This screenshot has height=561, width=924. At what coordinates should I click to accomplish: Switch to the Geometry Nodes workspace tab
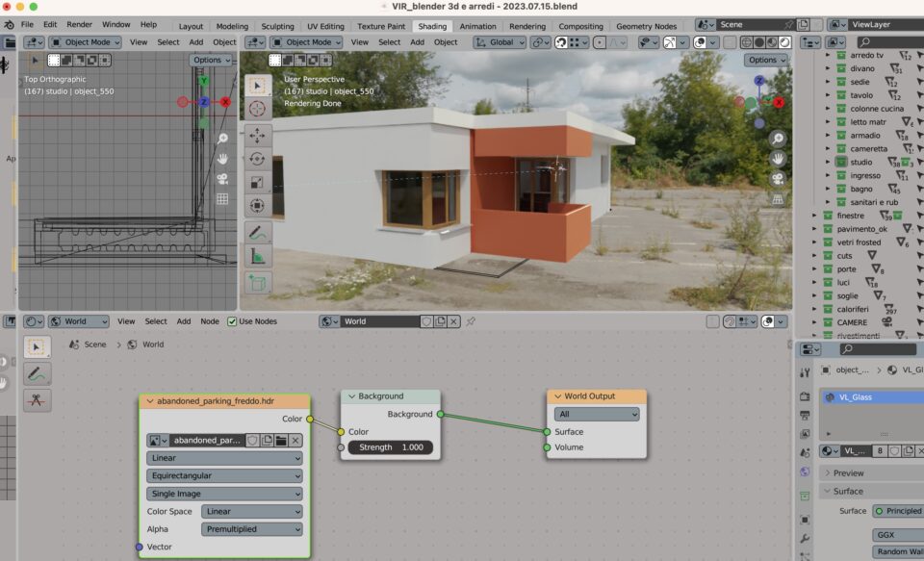point(646,26)
